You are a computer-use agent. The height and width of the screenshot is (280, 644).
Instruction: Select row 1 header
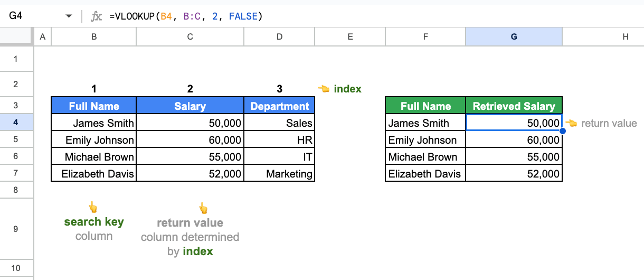point(17,59)
